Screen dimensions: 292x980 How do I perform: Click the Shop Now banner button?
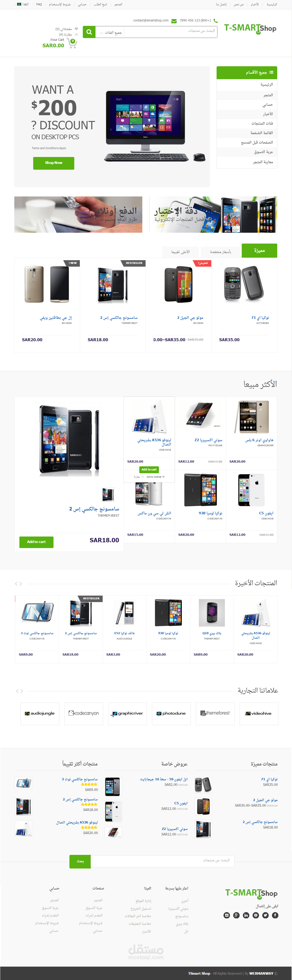(54, 163)
